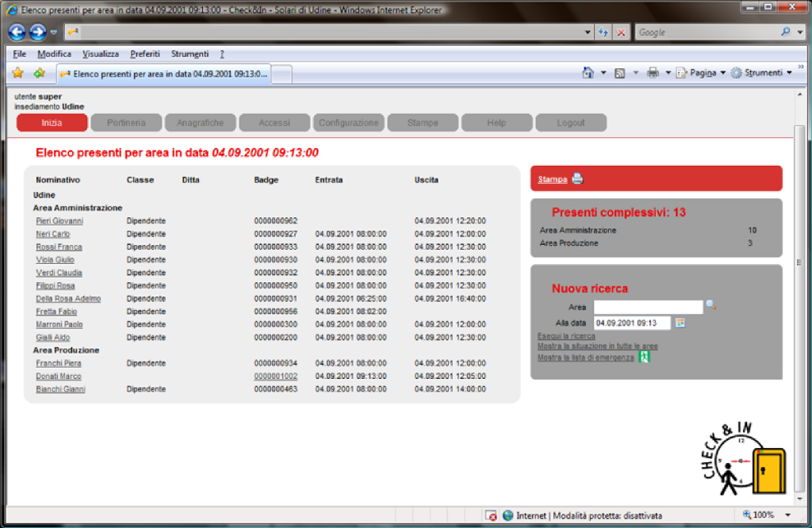Open the Rossi Franca employee link
Screen dimensions: 812x528
(x=59, y=247)
